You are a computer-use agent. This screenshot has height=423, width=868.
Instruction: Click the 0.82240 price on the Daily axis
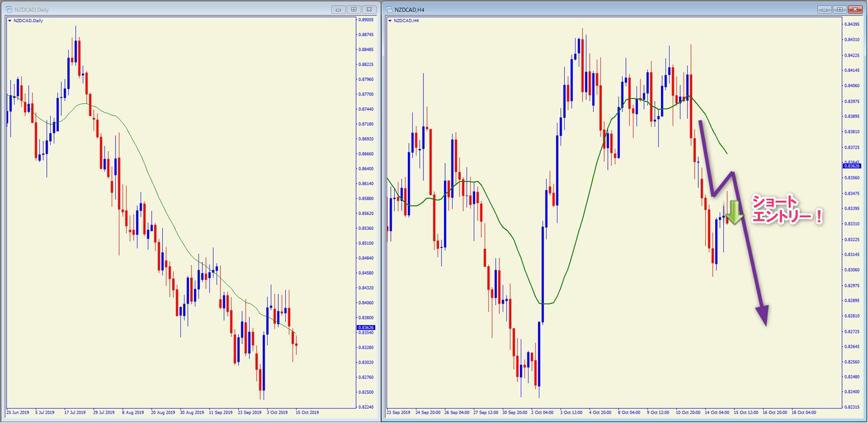pyautogui.click(x=366, y=407)
